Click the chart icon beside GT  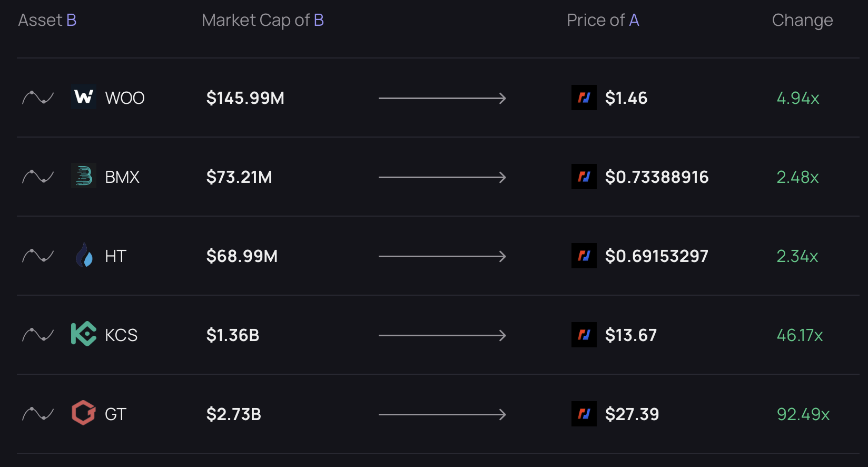tap(38, 414)
